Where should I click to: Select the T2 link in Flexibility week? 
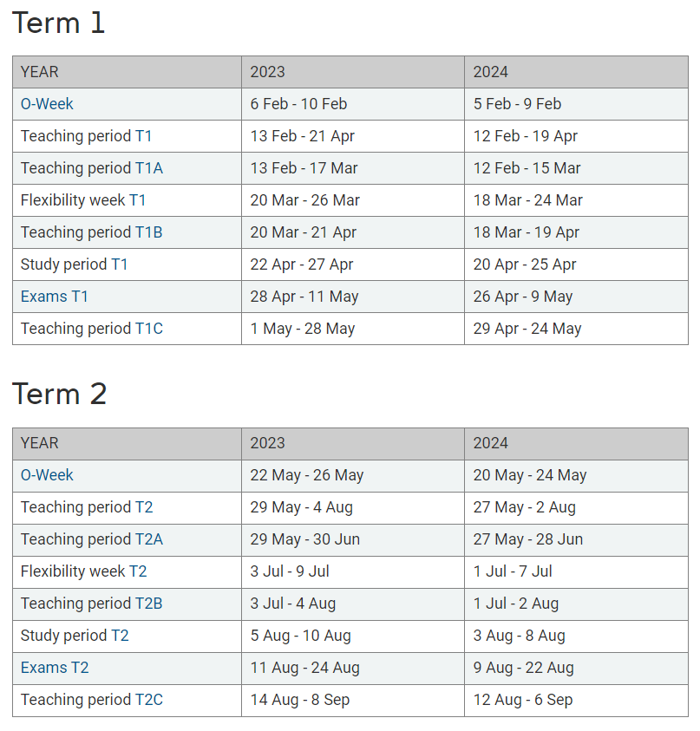pyautogui.click(x=138, y=571)
